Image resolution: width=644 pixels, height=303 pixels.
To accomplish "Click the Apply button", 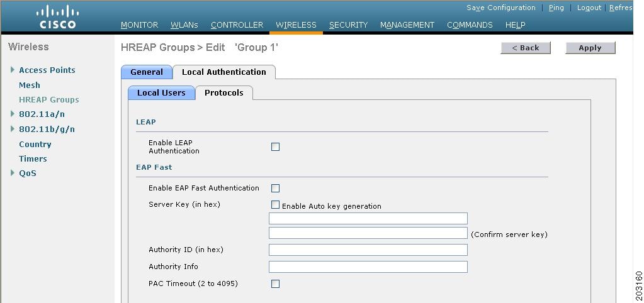I will (590, 48).
